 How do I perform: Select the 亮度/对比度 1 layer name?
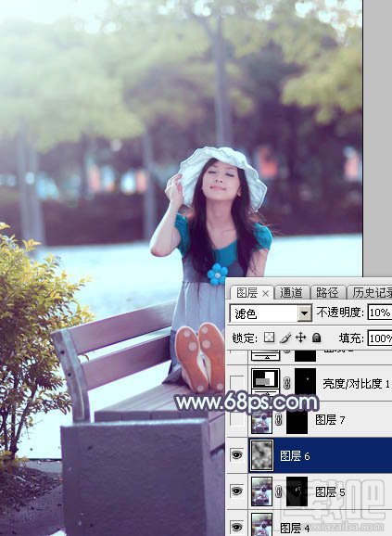pos(356,384)
